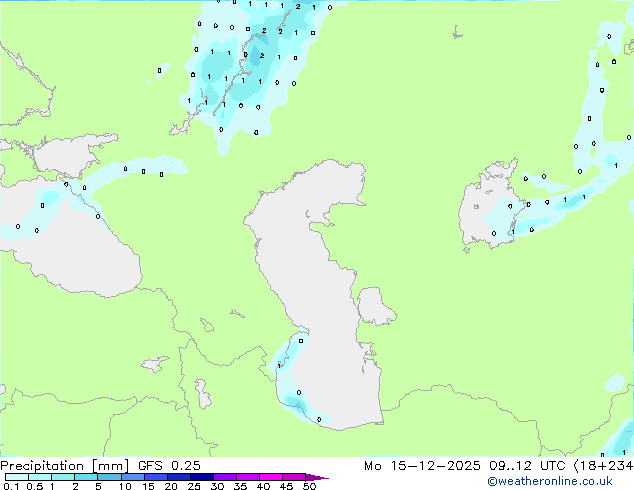Click the legend label '50'
This screenshot has height=490, width=634.
[309, 486]
